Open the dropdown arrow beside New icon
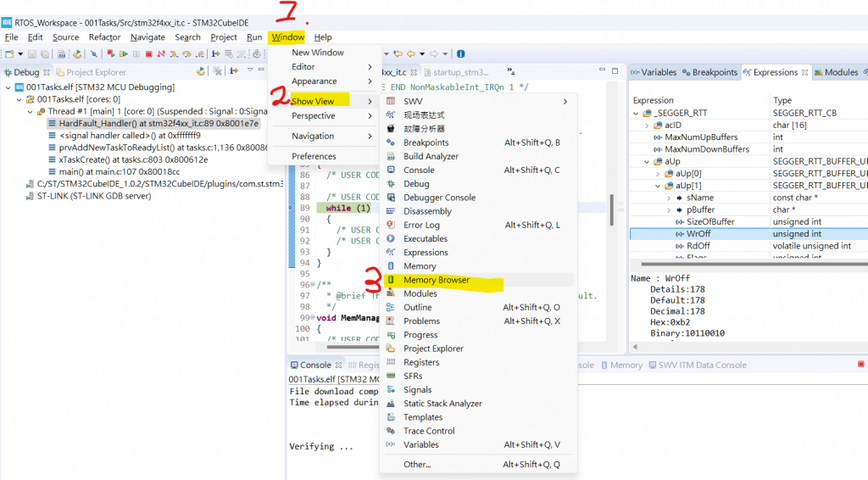868x480 pixels. [x=20, y=54]
